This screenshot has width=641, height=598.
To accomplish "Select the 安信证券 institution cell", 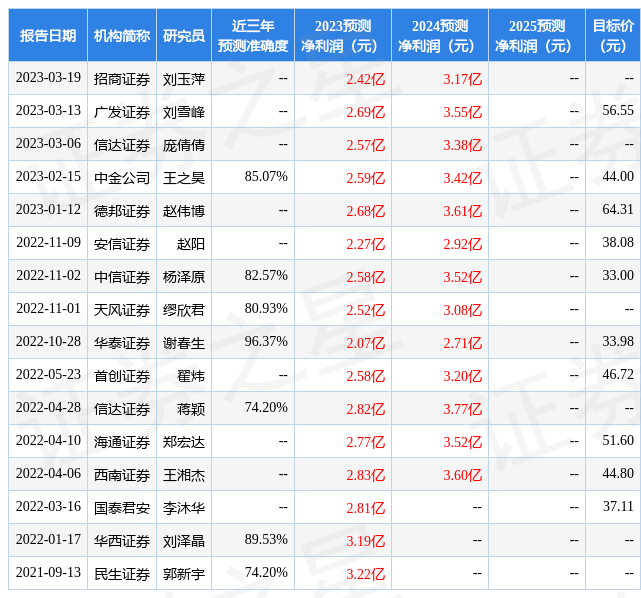I will coord(122,244).
